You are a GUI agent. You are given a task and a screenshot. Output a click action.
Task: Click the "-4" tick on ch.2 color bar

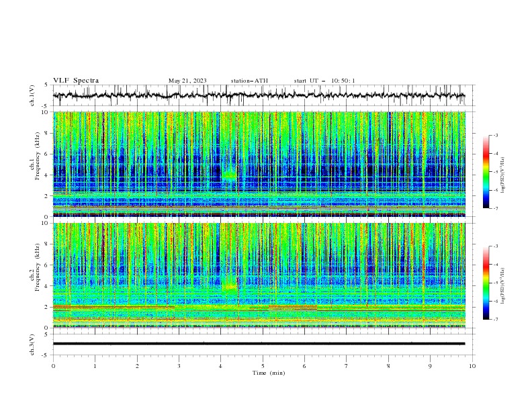(x=495, y=265)
